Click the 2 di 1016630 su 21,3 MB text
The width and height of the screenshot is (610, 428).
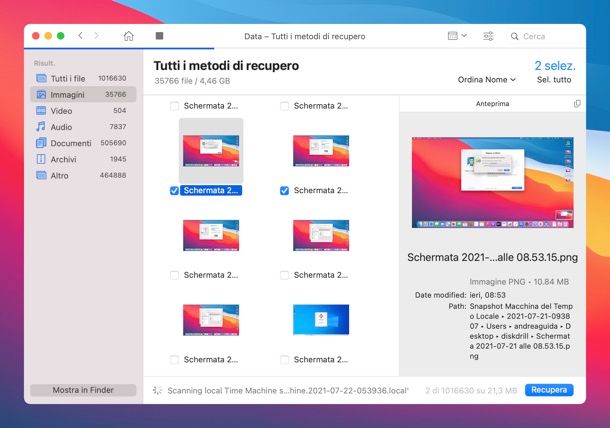(x=471, y=390)
